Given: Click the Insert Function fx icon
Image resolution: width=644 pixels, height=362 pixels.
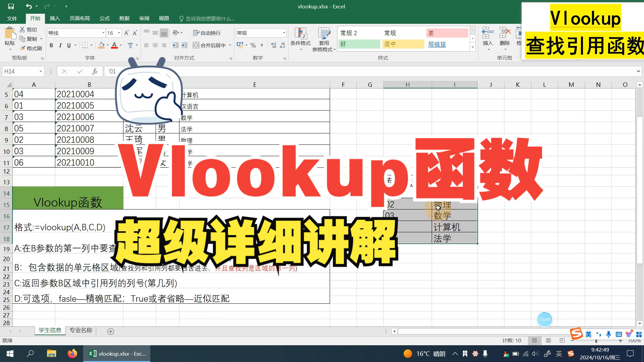Looking at the screenshot, I should tap(95, 71).
